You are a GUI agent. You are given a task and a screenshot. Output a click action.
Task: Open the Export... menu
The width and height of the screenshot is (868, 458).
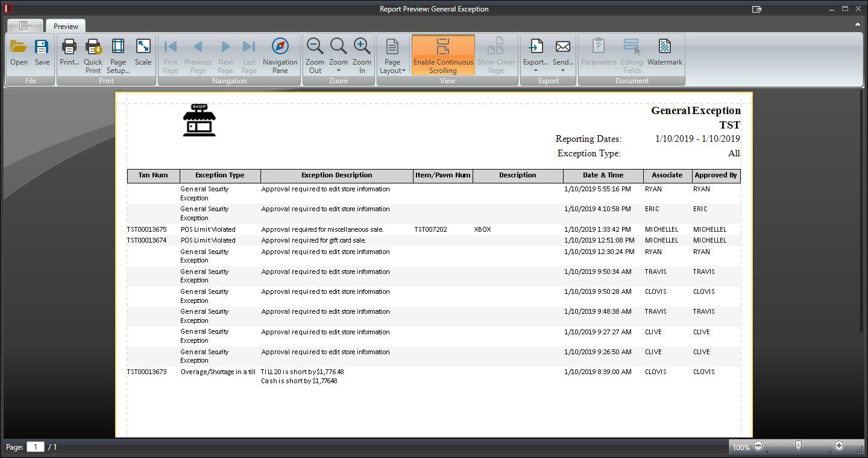pos(535,56)
